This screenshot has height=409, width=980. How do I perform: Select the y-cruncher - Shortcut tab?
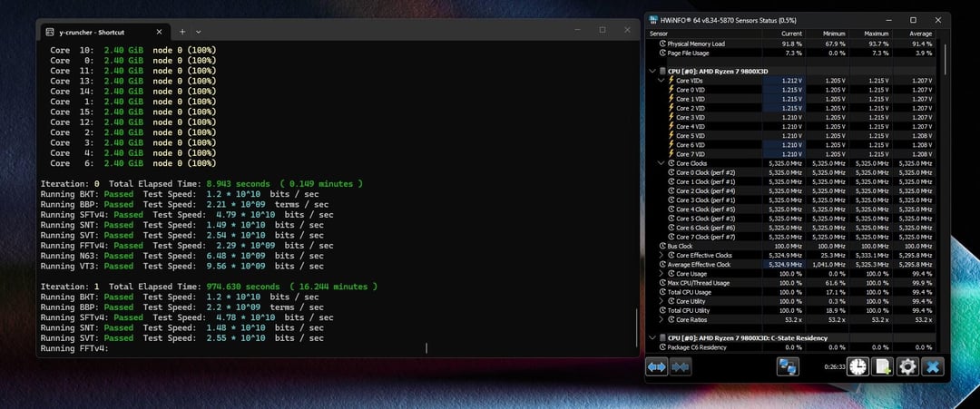point(91,31)
